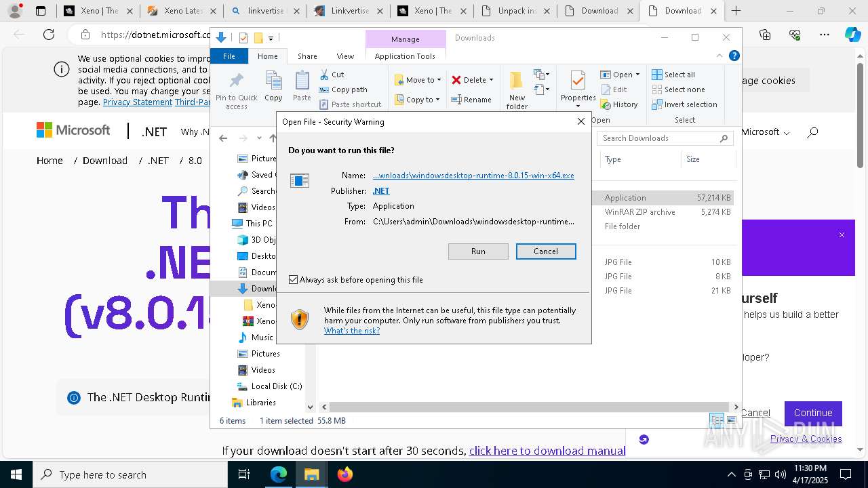Image resolution: width=868 pixels, height=488 pixels.
Task: Click the Continue button on the webpage
Action: tap(813, 413)
